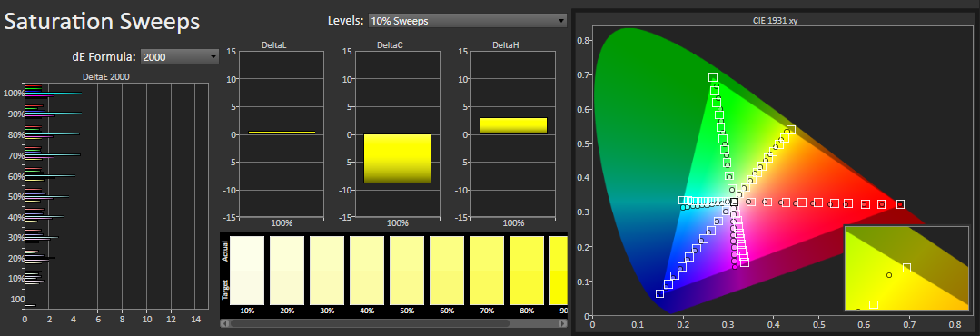Screen dimensions: 980x336
Task: Click the DeltaH bar in the chart
Action: 514,125
